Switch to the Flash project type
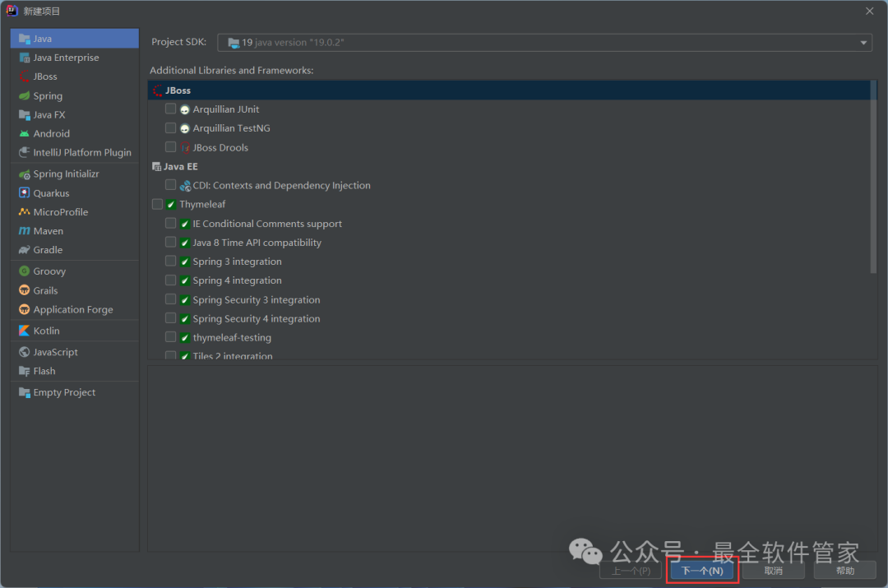The height and width of the screenshot is (588, 888). [x=74, y=371]
